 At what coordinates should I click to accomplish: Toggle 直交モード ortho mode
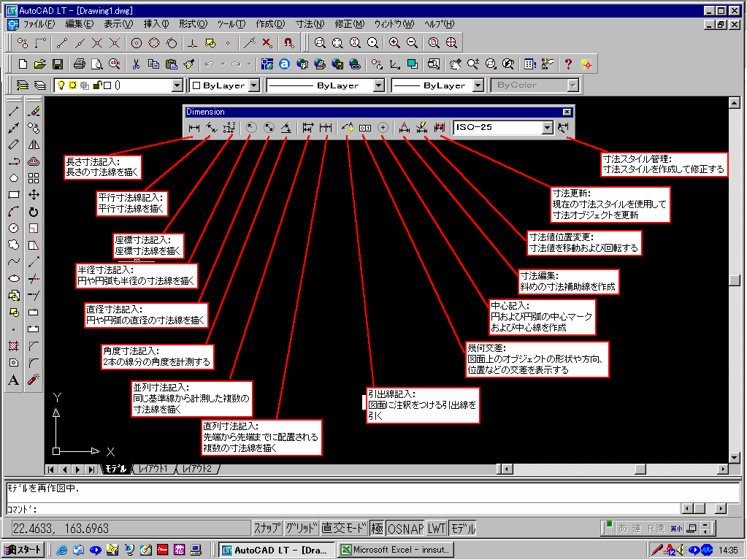345,528
